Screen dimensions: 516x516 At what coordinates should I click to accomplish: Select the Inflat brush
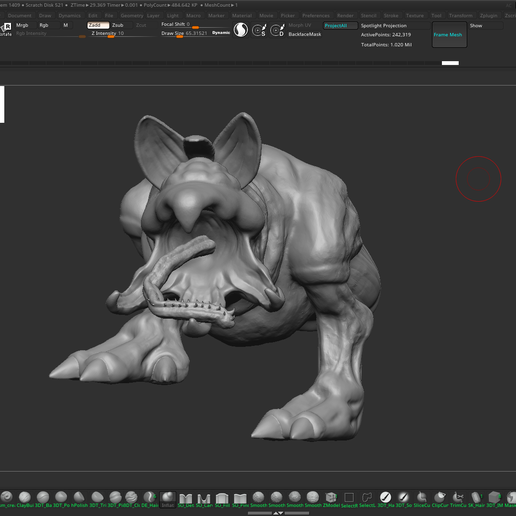pyautogui.click(x=168, y=499)
